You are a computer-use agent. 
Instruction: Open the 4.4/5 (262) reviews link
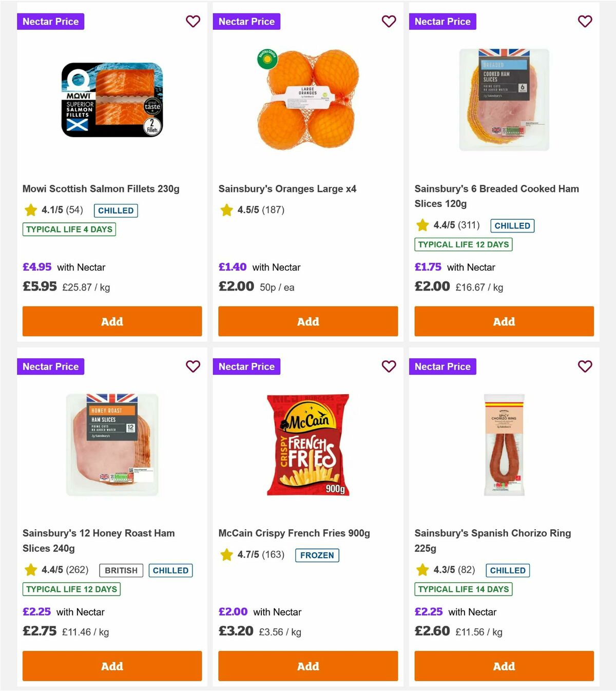point(64,570)
